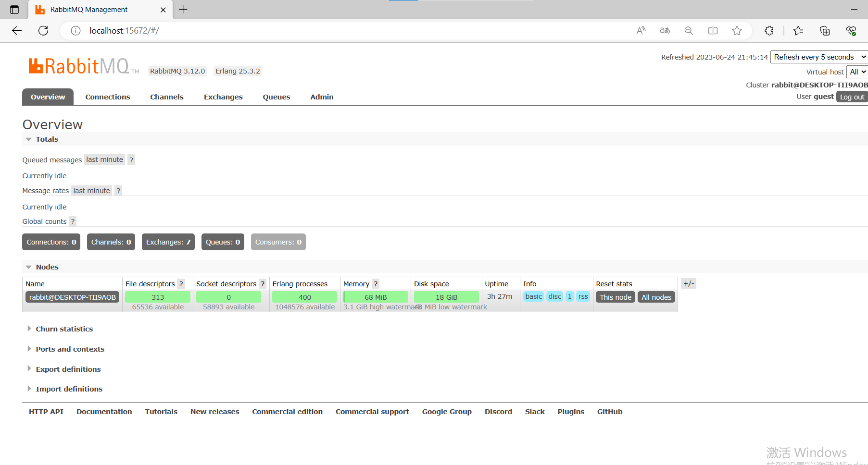Open Exchanges: 7 count button
868x465 pixels.
click(x=168, y=242)
